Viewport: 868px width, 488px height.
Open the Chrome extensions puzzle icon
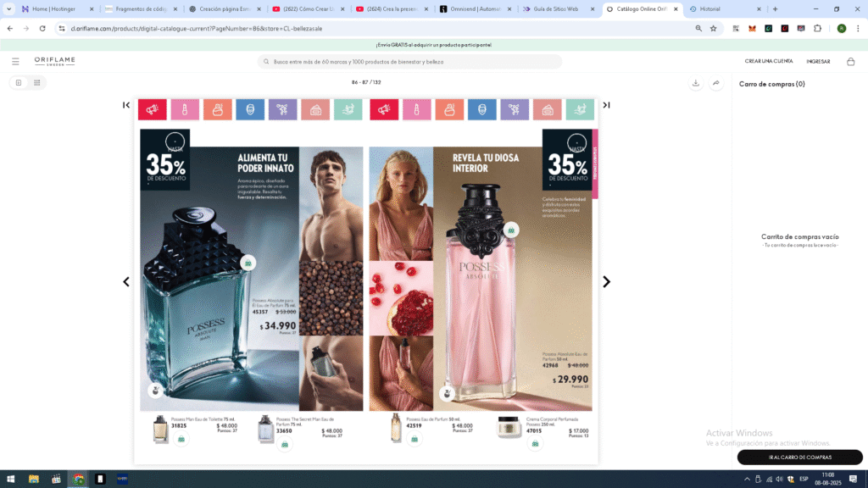tap(818, 28)
